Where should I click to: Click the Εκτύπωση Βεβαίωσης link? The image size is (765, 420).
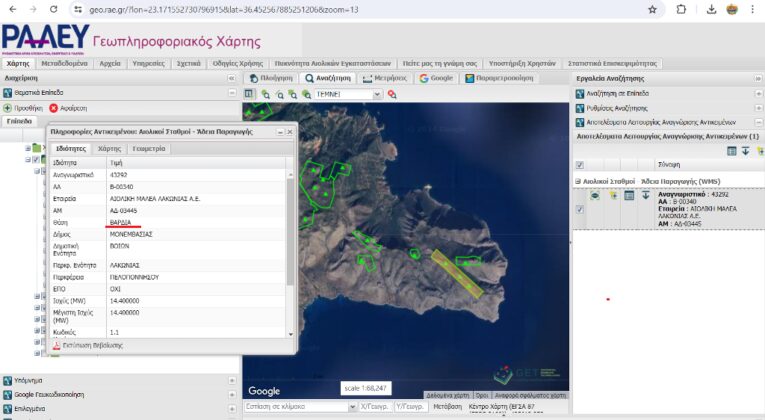(x=93, y=345)
